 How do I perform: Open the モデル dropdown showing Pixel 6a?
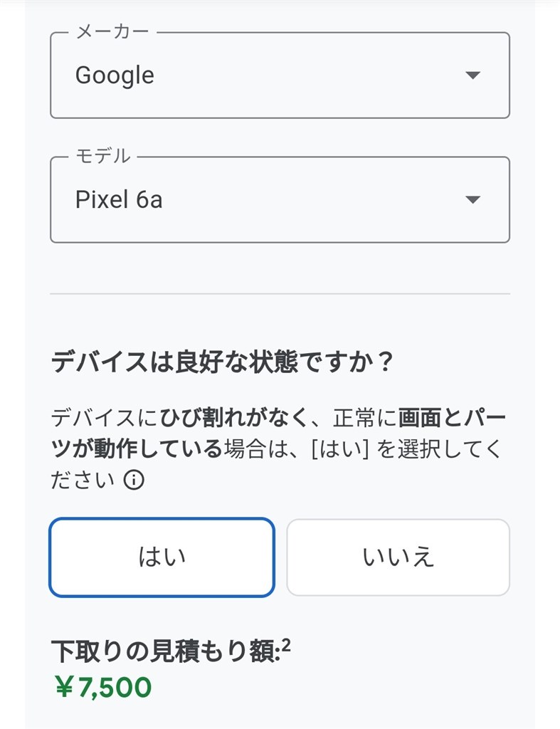[280, 200]
